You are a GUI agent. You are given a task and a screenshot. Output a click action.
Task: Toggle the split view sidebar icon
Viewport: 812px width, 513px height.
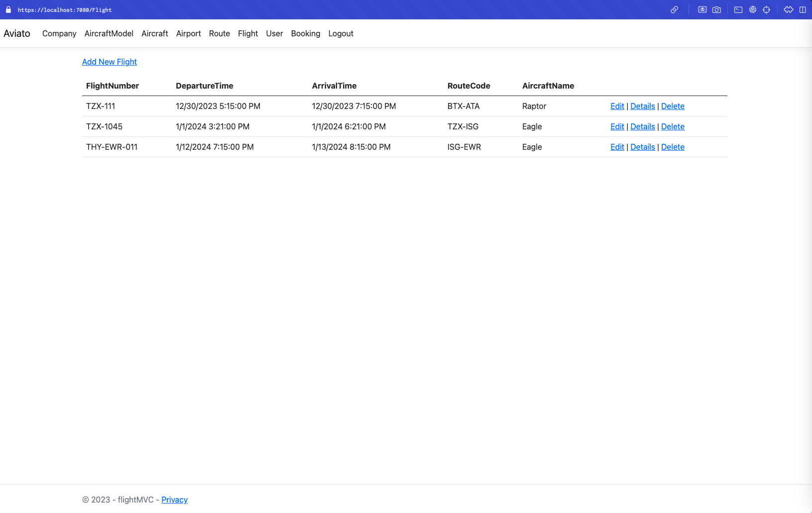pos(803,9)
